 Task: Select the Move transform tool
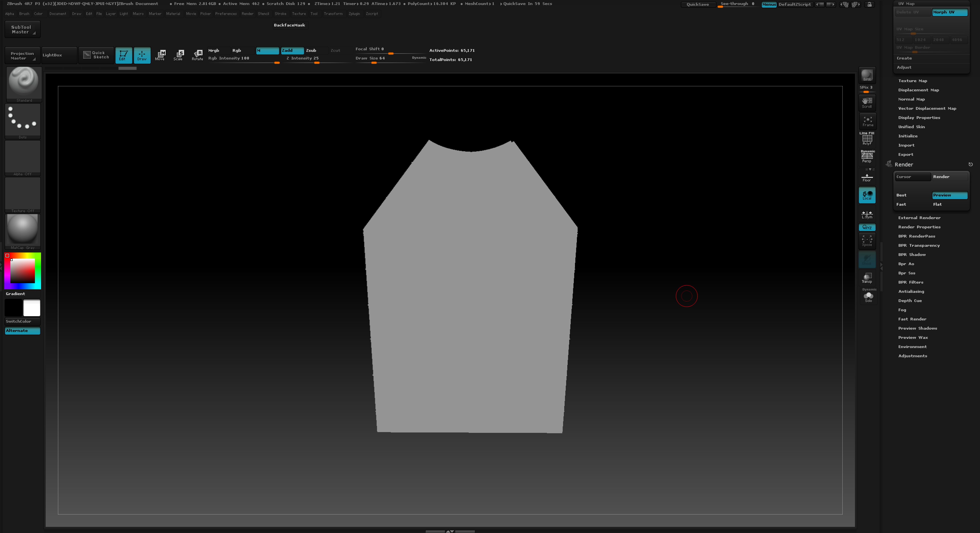click(x=160, y=55)
